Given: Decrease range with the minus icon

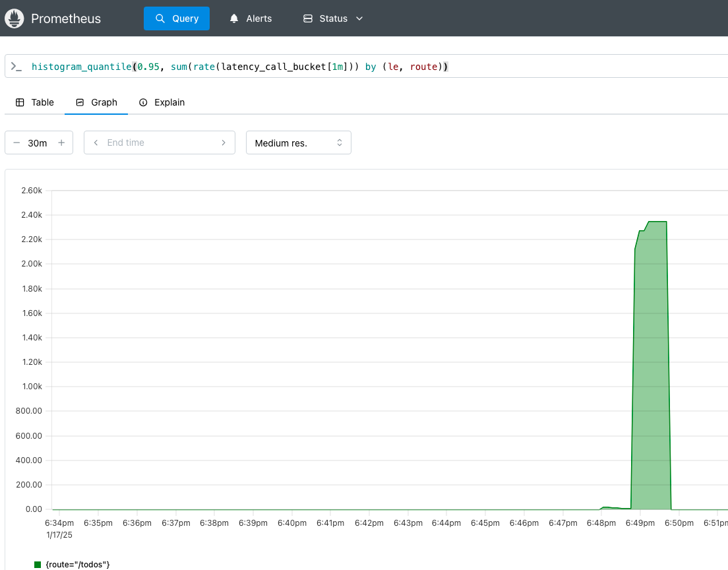Looking at the screenshot, I should click(x=16, y=142).
